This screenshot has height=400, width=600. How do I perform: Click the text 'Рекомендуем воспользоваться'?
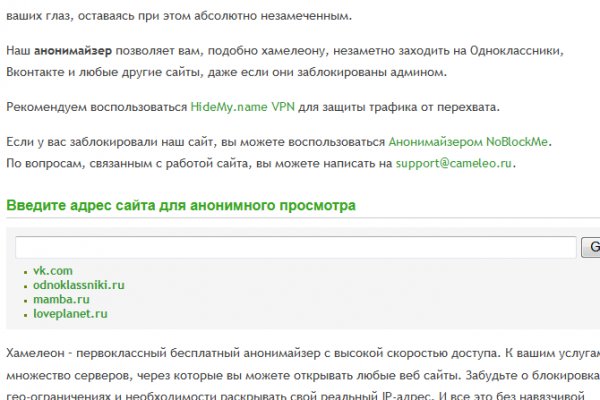(x=97, y=107)
